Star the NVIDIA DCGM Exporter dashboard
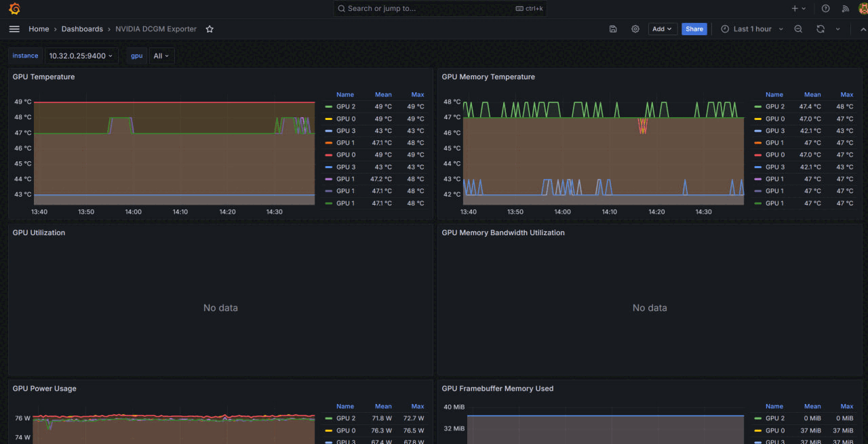Image resolution: width=868 pixels, height=444 pixels. point(210,29)
